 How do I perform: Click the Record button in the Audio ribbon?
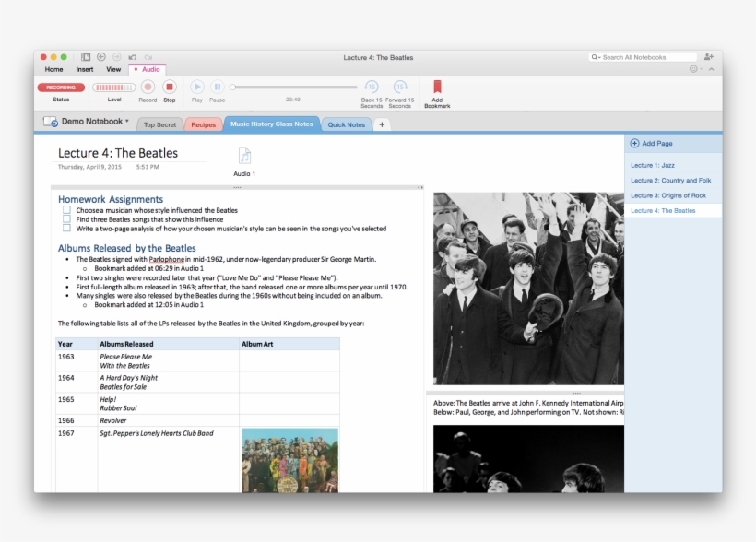coord(147,88)
